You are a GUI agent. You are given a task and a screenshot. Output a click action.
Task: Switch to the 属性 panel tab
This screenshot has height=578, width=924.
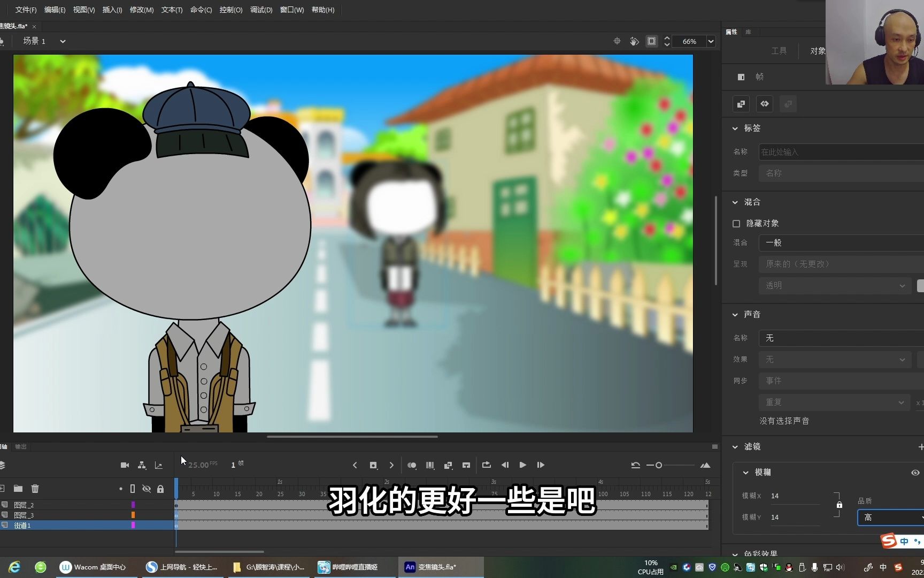731,32
